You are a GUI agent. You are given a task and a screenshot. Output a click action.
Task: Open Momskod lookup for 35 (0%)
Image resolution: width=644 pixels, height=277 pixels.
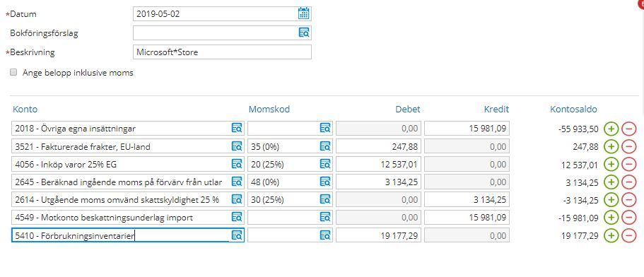coord(325,146)
